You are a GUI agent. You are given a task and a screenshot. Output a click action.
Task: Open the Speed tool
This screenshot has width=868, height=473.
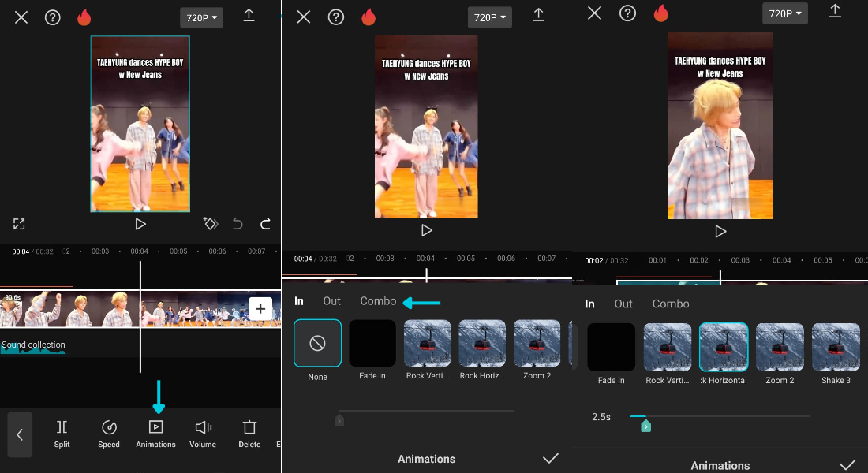pos(109,434)
